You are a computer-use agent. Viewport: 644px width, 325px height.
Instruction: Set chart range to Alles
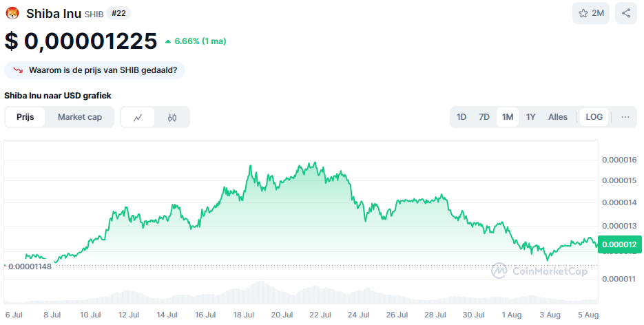pos(558,117)
